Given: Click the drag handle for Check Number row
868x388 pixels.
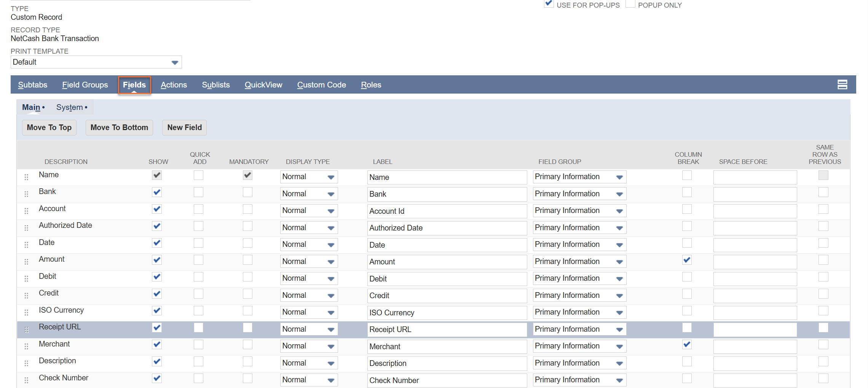Looking at the screenshot, I should point(26,380).
